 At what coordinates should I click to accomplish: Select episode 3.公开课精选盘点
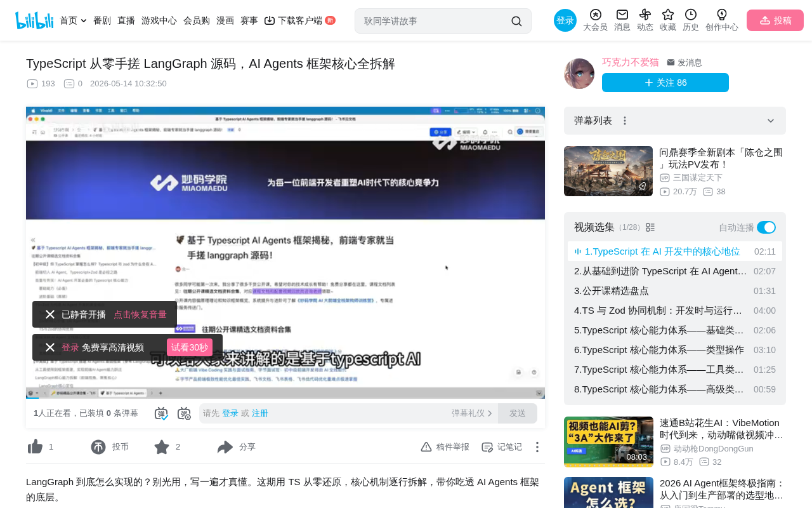coord(675,291)
